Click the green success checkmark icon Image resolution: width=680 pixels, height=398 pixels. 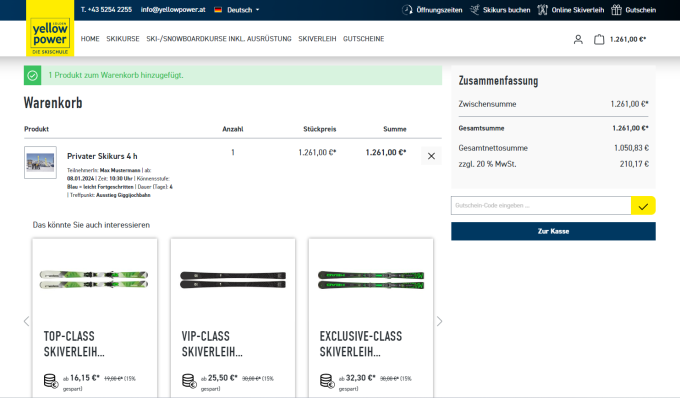pos(33,75)
